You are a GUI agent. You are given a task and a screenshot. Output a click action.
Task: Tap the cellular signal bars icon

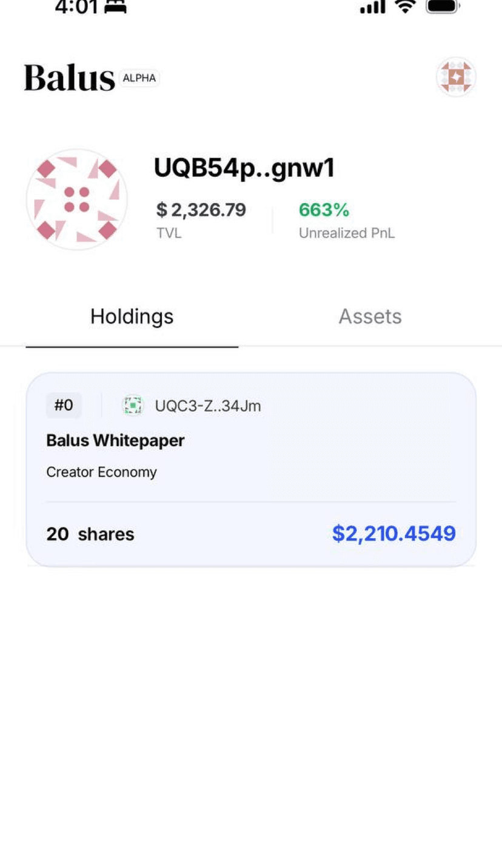click(x=372, y=7)
